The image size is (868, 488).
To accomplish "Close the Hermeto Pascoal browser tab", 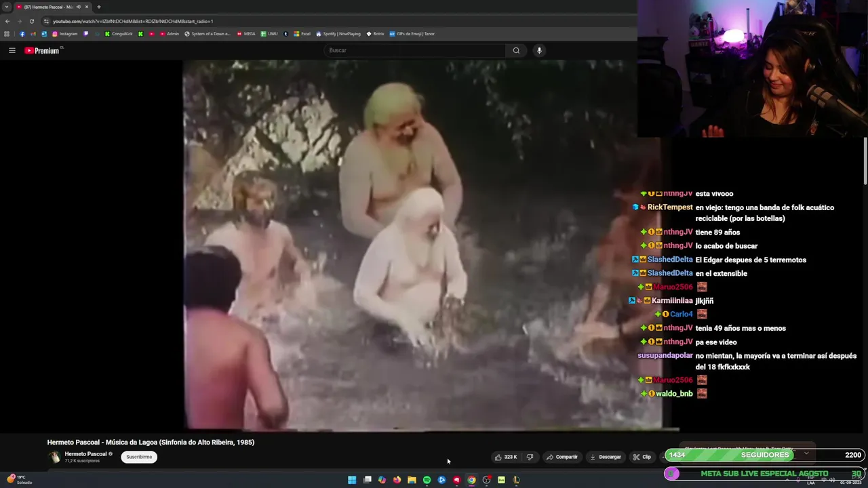I will coord(87,7).
